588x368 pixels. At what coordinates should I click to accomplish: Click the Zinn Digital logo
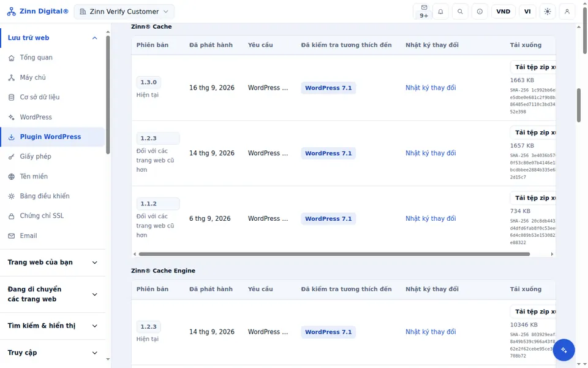37,11
